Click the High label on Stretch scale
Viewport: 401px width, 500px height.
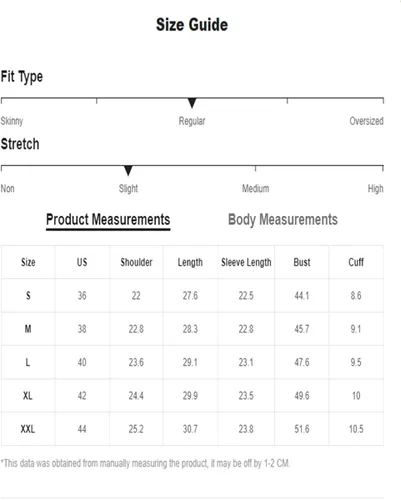(x=375, y=189)
